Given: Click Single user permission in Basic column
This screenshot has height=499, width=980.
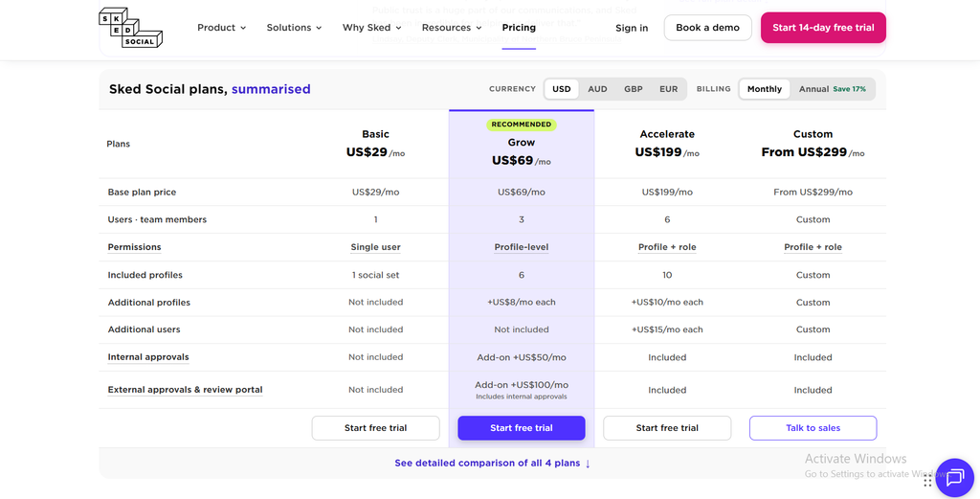Looking at the screenshot, I should (375, 247).
